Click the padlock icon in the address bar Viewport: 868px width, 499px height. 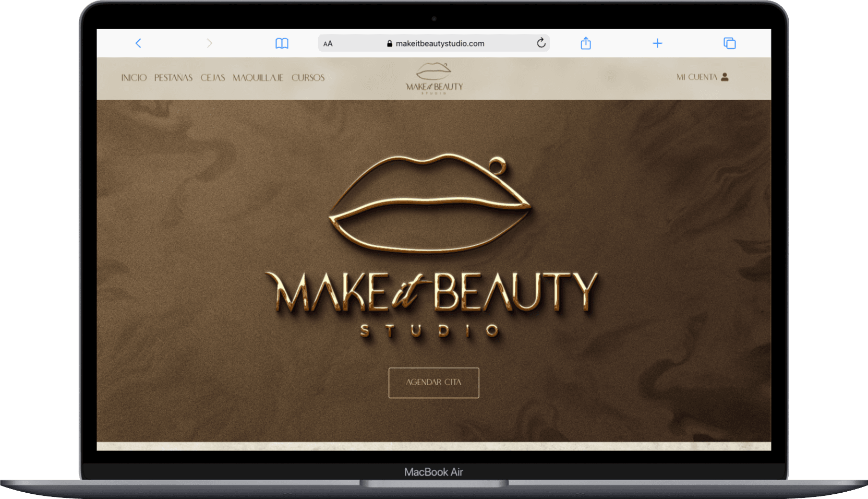point(390,43)
